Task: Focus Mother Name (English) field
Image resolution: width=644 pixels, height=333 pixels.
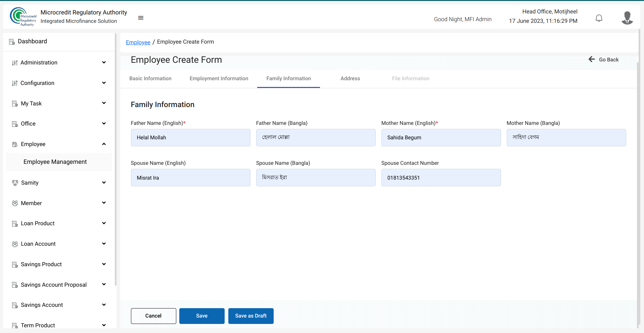Action: pos(441,138)
